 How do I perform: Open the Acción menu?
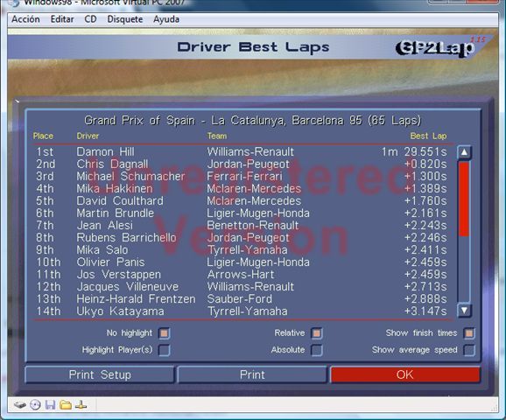click(x=25, y=19)
